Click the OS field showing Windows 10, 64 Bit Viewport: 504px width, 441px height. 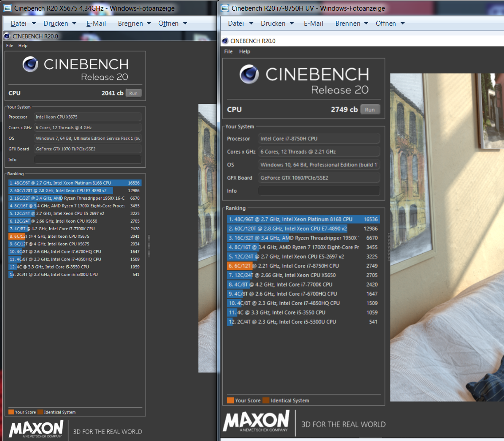[x=319, y=165]
